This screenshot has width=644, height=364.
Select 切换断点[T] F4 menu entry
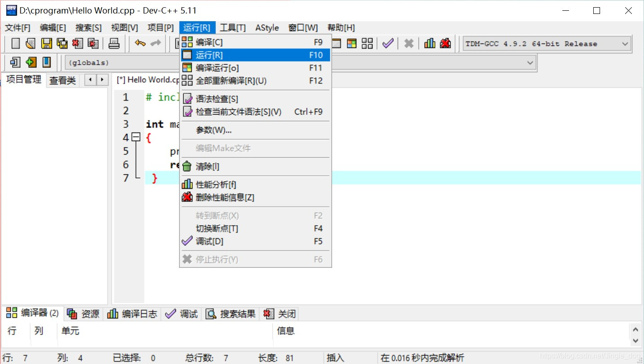point(255,228)
